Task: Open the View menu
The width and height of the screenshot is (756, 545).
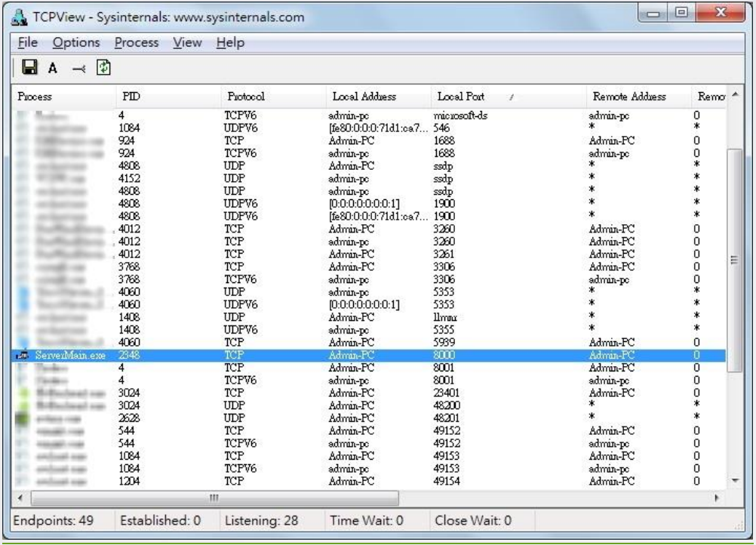Action: 187,42
